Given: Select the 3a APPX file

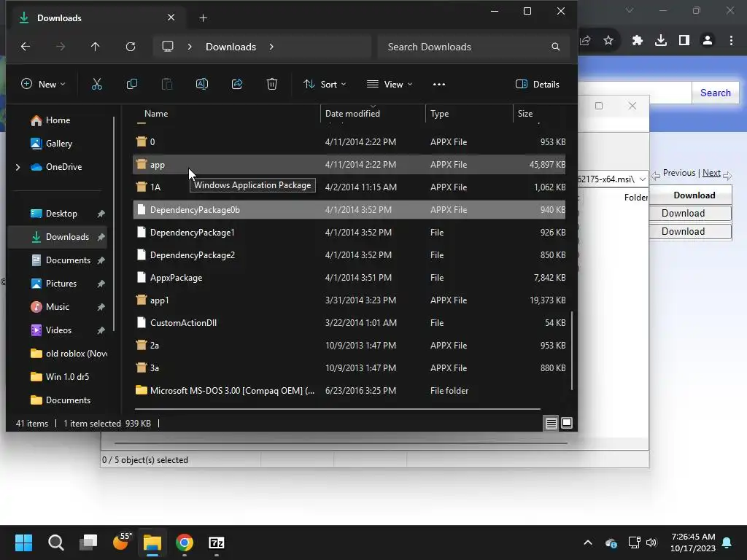Looking at the screenshot, I should pyautogui.click(x=349, y=368).
